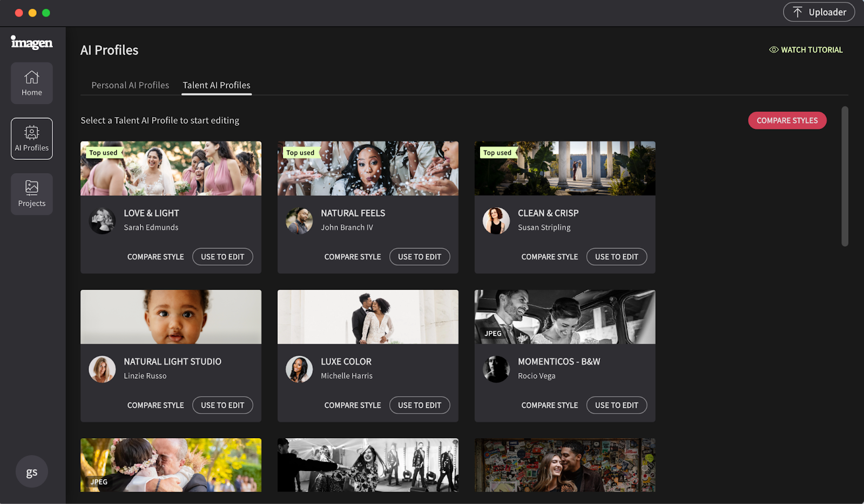Click Susan Stripling's profile avatar
Screen dimensions: 864x504
tap(496, 221)
